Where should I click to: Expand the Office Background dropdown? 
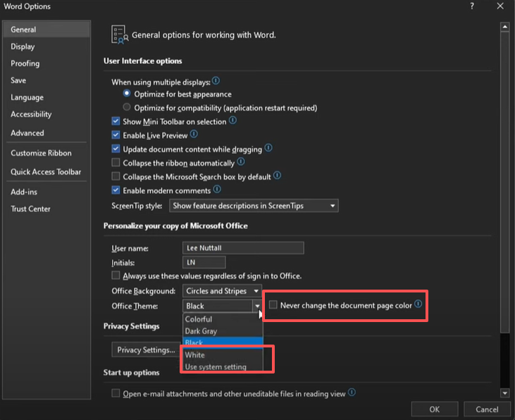pyautogui.click(x=223, y=291)
